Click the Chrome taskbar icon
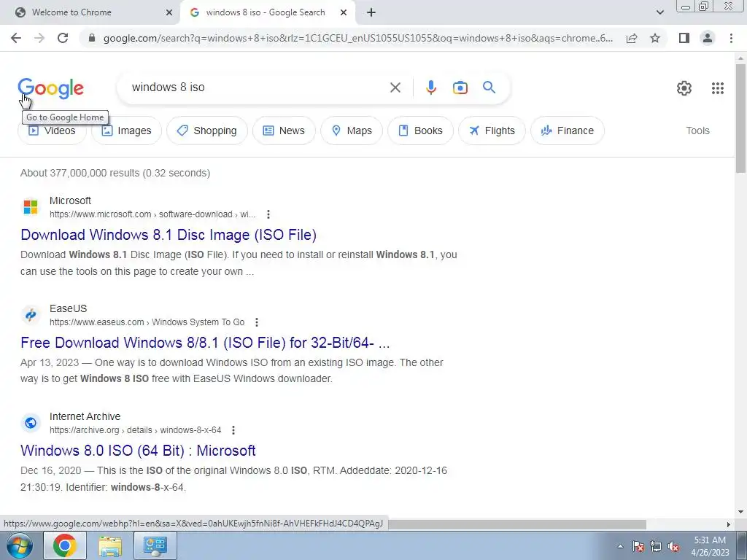The width and height of the screenshot is (747, 560). coord(65,545)
